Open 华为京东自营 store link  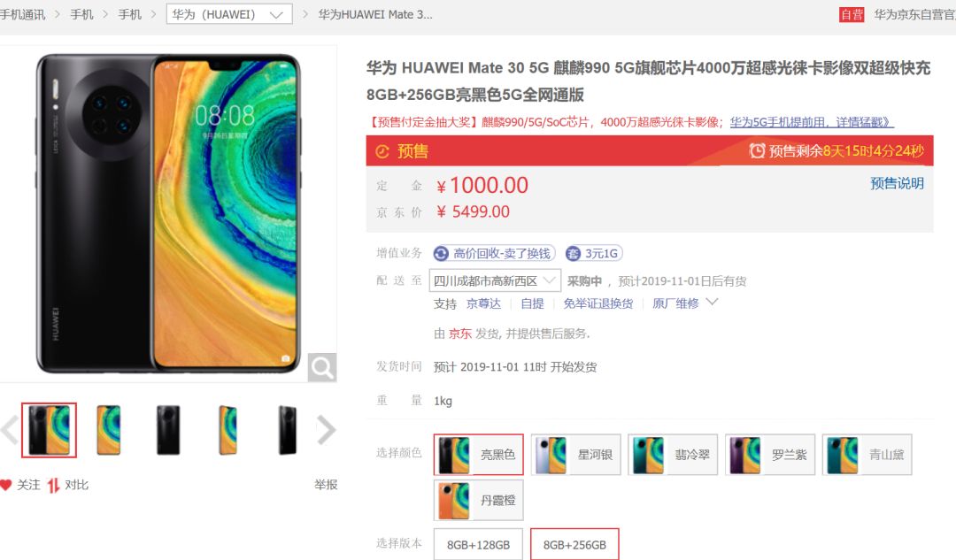[x=914, y=15]
